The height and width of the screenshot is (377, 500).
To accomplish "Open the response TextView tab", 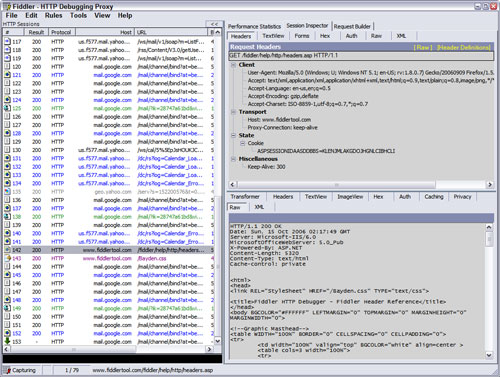I will click(316, 197).
